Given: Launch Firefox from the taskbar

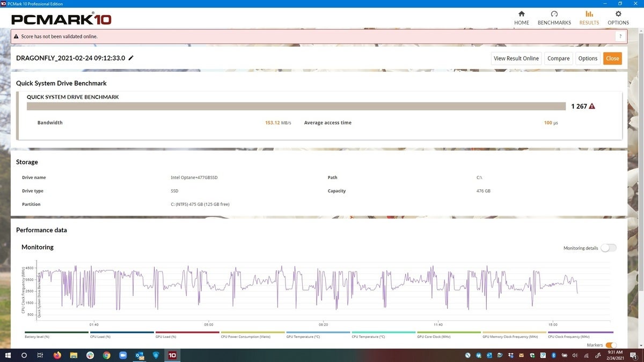Looking at the screenshot, I should [x=57, y=355].
